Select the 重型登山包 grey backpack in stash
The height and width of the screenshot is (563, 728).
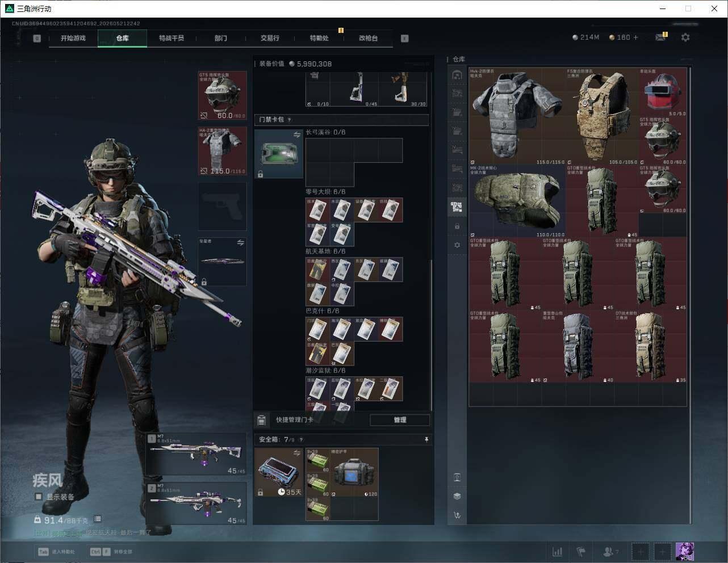(578, 346)
